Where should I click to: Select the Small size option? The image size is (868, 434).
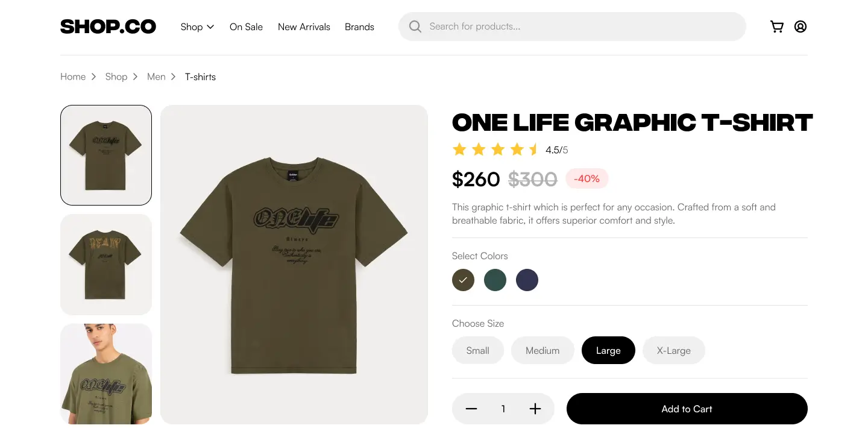pyautogui.click(x=477, y=350)
